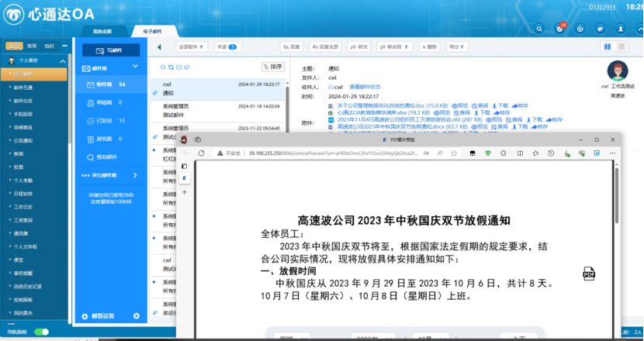Screen dimensions: 644x341
Task: Open the 收件箱 inbox folder
Action: pos(106,84)
